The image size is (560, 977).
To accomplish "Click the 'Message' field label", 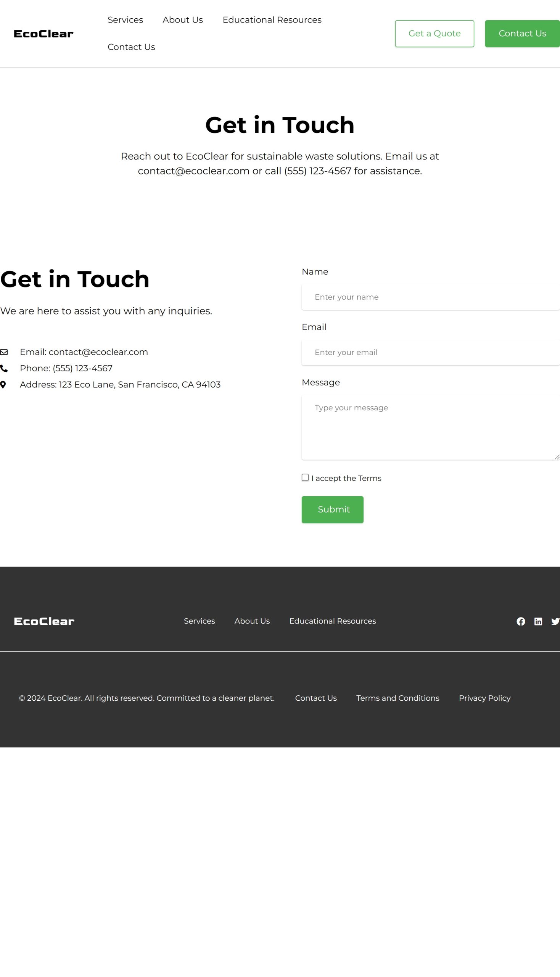I will [321, 382].
